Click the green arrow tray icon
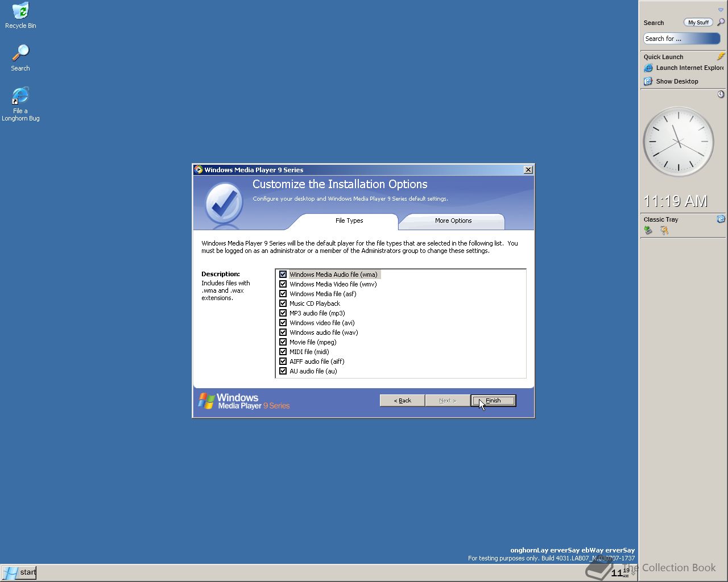Image resolution: width=728 pixels, height=582 pixels. point(648,230)
